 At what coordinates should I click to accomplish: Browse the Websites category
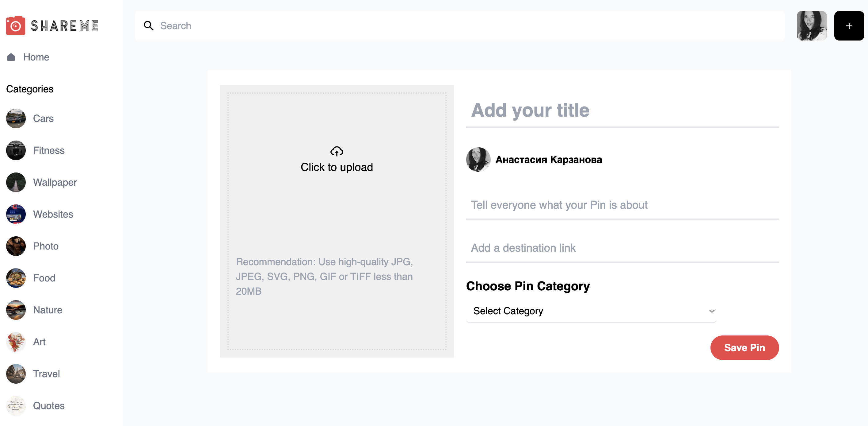pos(53,214)
